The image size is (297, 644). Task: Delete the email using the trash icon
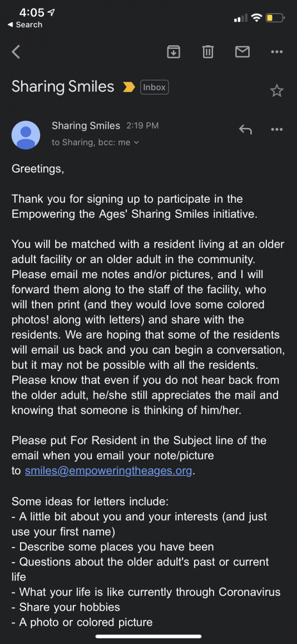click(208, 51)
